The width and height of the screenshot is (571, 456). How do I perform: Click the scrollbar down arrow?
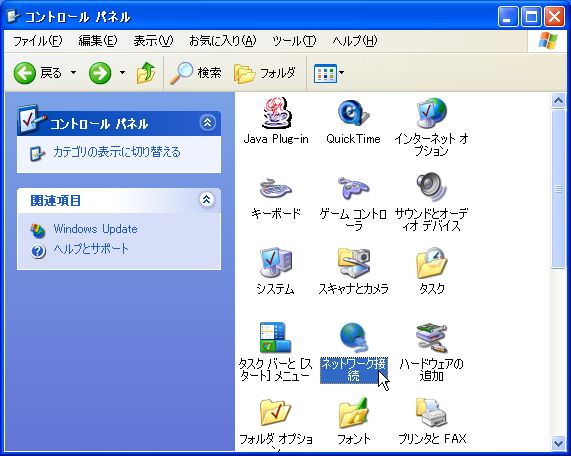coord(559,443)
